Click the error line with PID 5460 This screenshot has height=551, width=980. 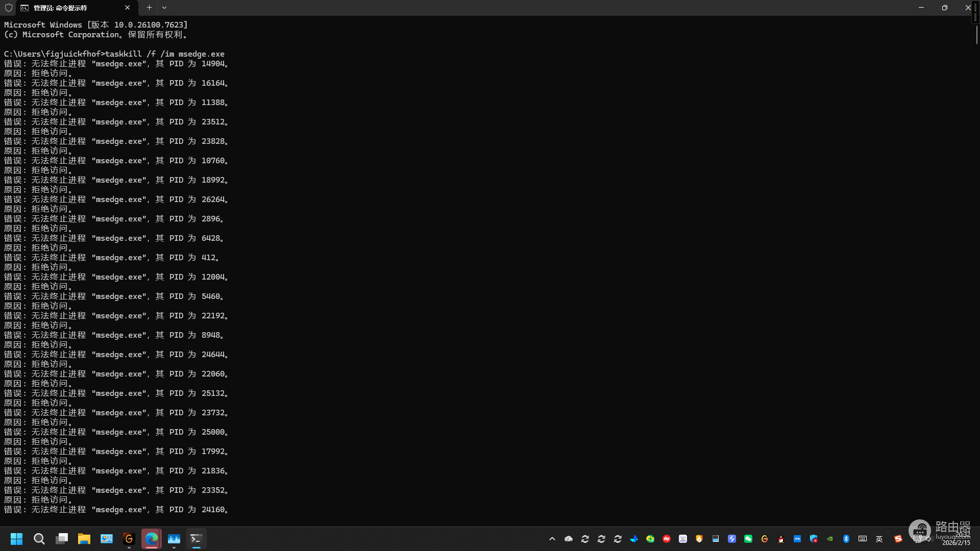point(114,296)
